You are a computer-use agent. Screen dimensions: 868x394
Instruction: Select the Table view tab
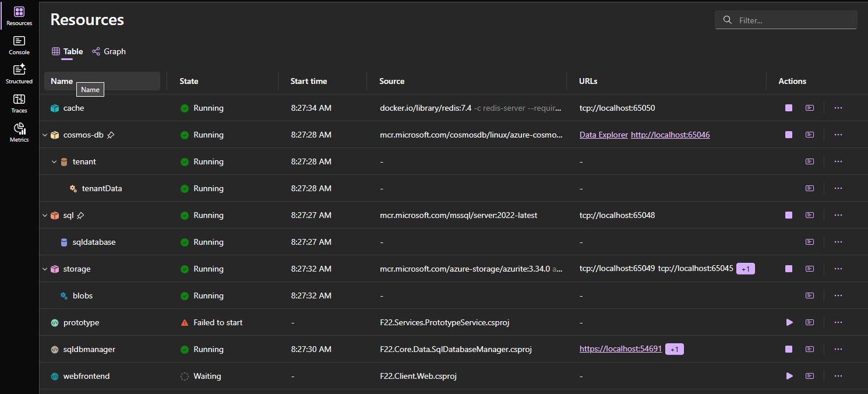click(x=68, y=51)
